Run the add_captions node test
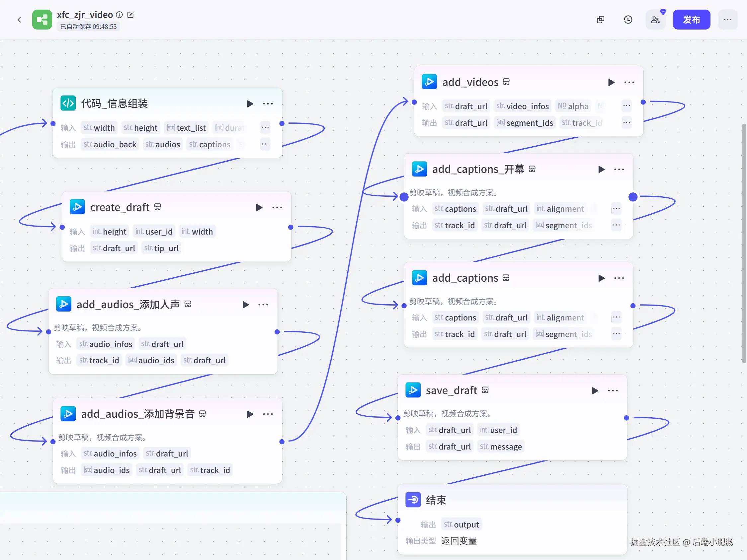This screenshot has height=560, width=747. (x=601, y=278)
